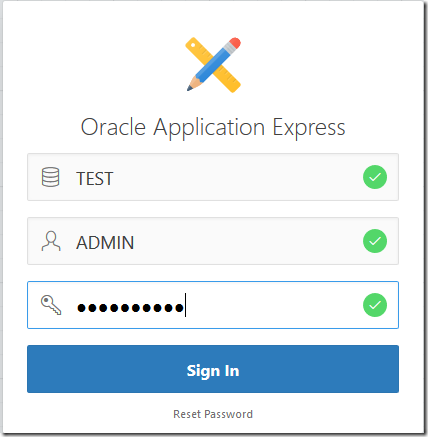This screenshot has height=437, width=428.
Task: Click green checkmark in the password field
Action: [x=375, y=305]
